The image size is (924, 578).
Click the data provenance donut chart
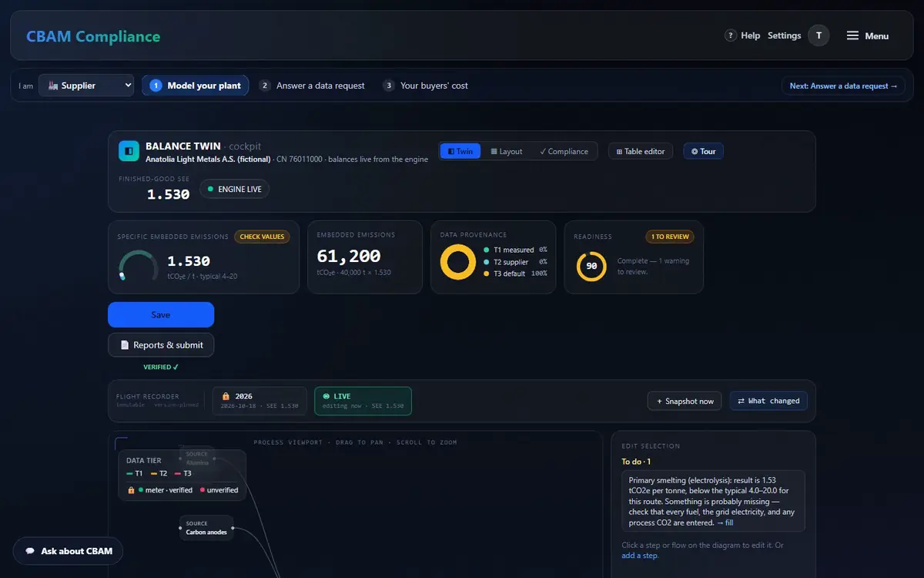coord(458,262)
